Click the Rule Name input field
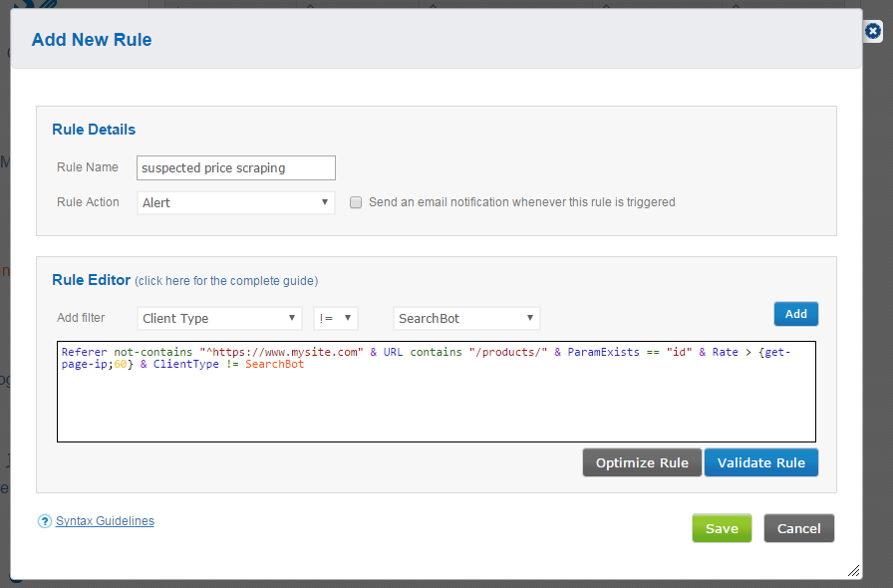This screenshot has width=893, height=588. 236,168
